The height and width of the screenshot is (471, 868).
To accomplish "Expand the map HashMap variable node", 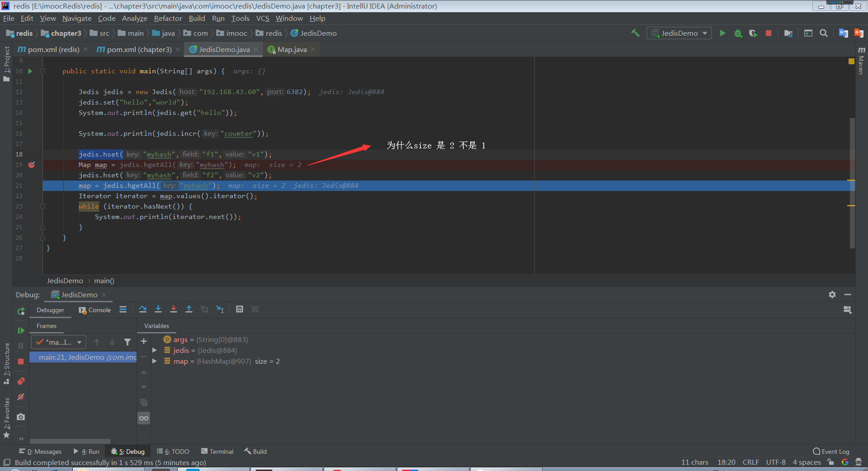I will [x=155, y=361].
